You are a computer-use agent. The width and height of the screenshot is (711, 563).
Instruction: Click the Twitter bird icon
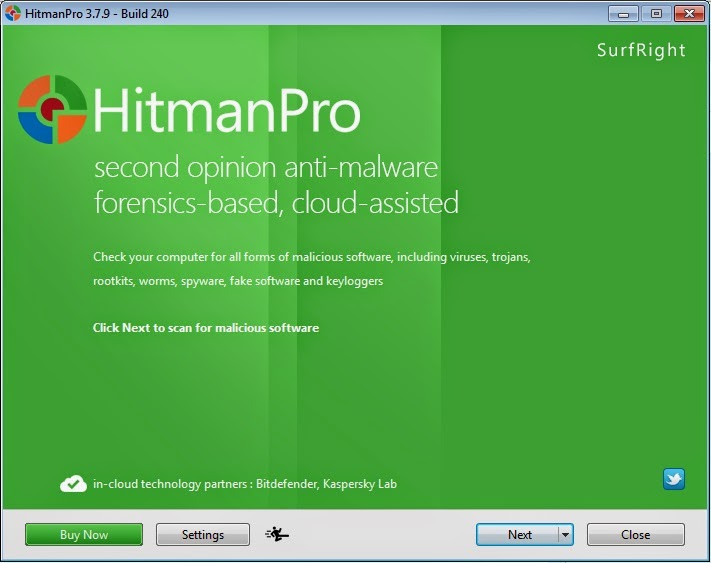[x=674, y=479]
